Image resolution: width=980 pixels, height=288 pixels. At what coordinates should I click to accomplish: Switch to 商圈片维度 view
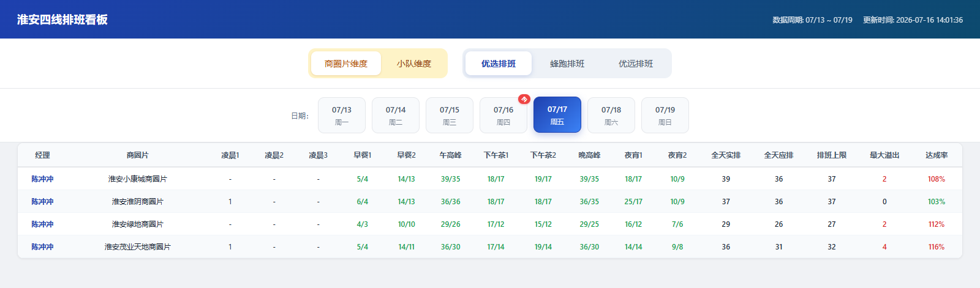point(346,64)
